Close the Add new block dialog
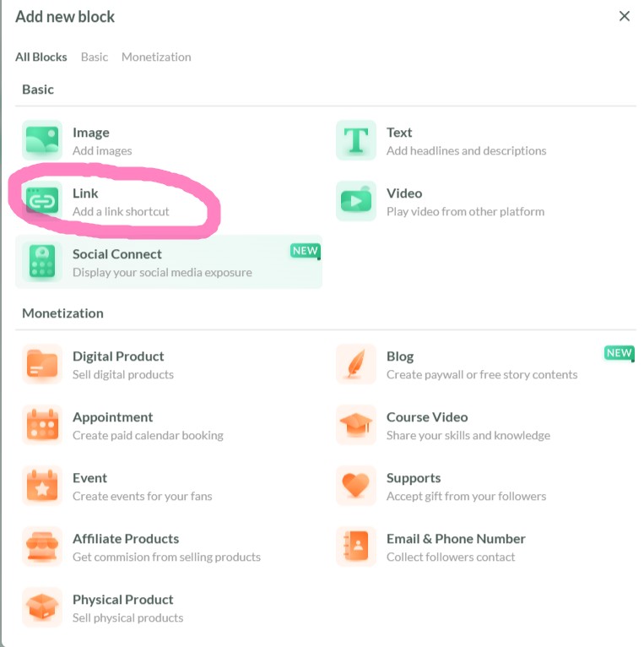The width and height of the screenshot is (644, 647). click(x=625, y=16)
